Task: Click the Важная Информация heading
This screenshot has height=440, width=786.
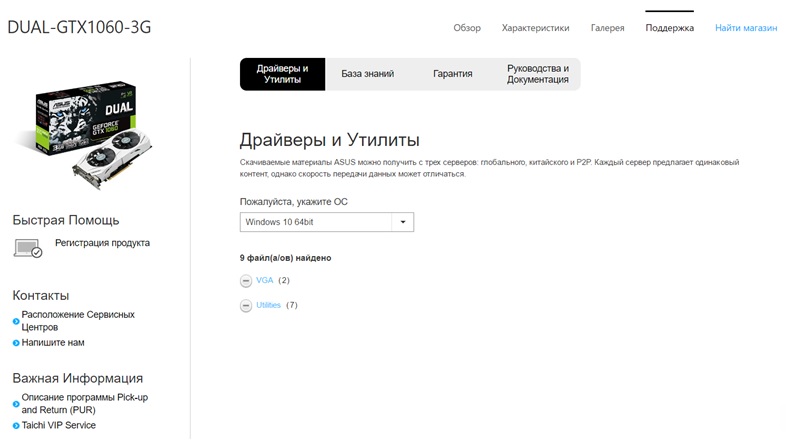Action: point(78,378)
